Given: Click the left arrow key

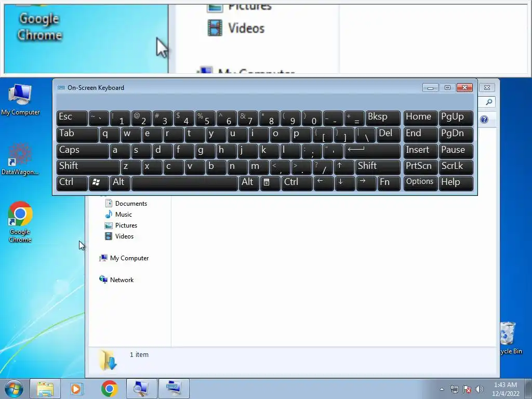Looking at the screenshot, I should click(323, 183).
